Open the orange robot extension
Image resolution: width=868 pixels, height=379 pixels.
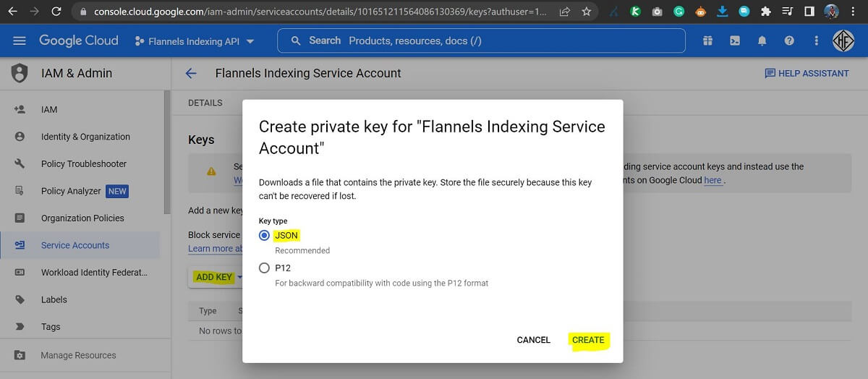[700, 12]
